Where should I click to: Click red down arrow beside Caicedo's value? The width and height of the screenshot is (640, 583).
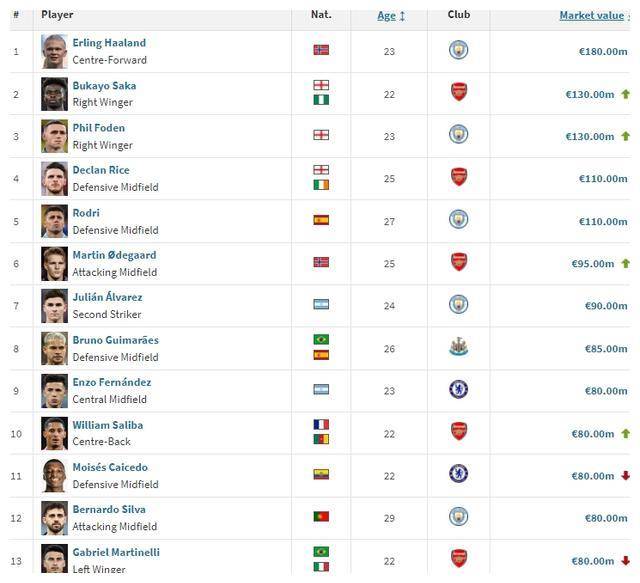pyautogui.click(x=625, y=476)
